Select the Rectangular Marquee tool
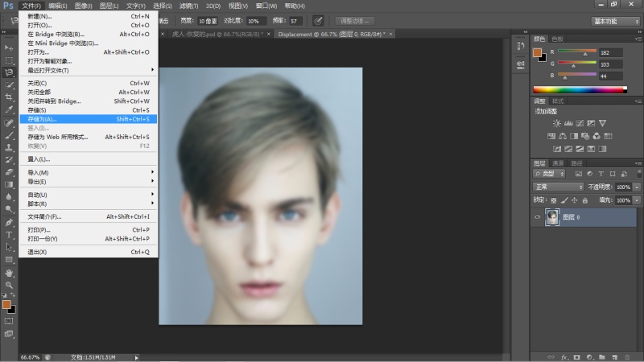This screenshot has height=362, width=644. point(9,60)
